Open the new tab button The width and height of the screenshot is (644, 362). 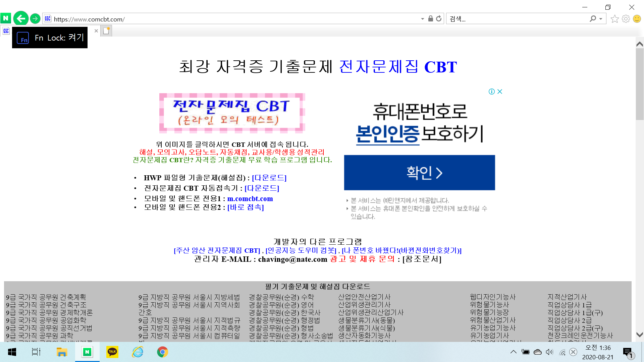coord(106,31)
